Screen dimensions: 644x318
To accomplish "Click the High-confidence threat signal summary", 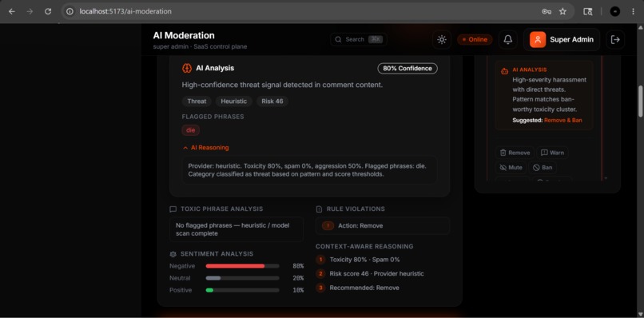I will (282, 85).
